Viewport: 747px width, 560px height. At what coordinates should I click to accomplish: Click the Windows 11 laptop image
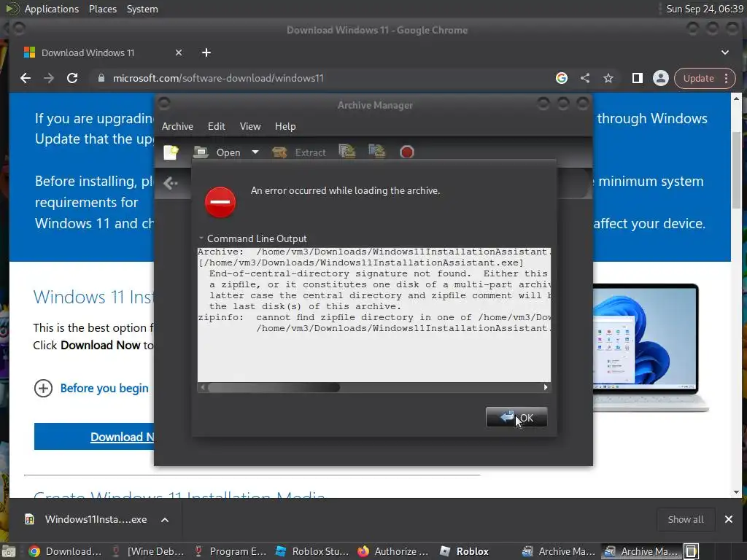[651, 348]
